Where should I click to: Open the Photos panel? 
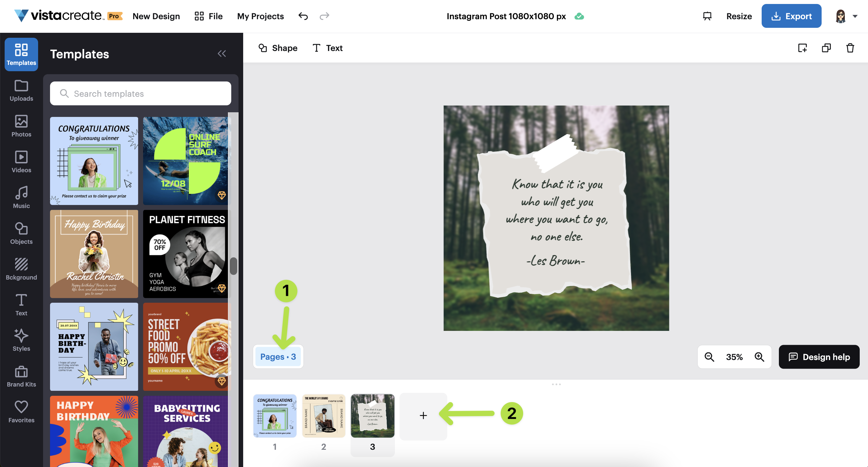(x=21, y=126)
